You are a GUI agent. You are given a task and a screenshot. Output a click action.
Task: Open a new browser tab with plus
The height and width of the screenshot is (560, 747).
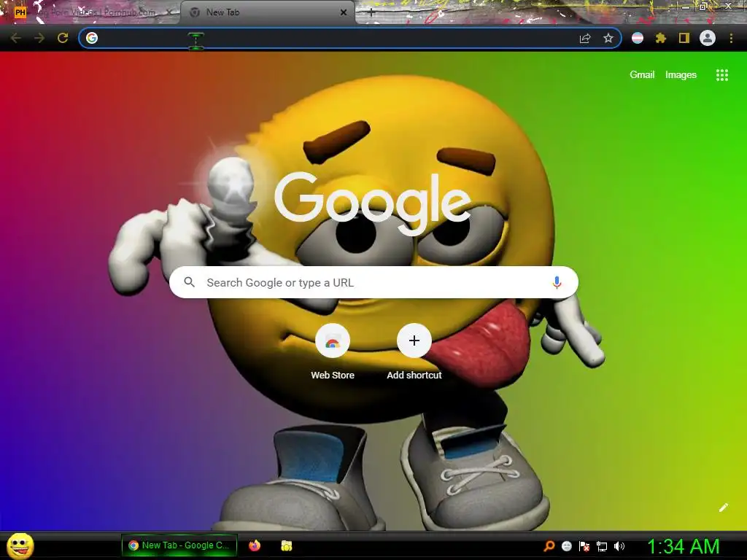point(371,13)
